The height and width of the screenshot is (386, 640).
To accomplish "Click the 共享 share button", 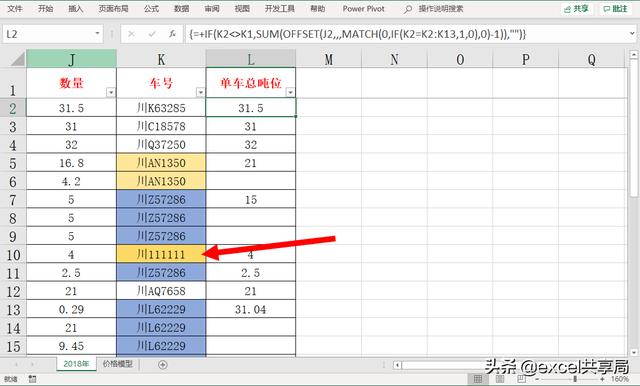I will tap(577, 9).
